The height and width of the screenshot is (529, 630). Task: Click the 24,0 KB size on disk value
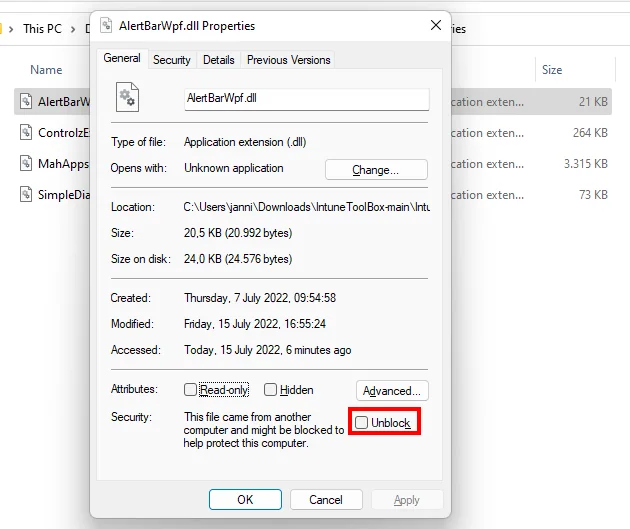pyautogui.click(x=238, y=259)
